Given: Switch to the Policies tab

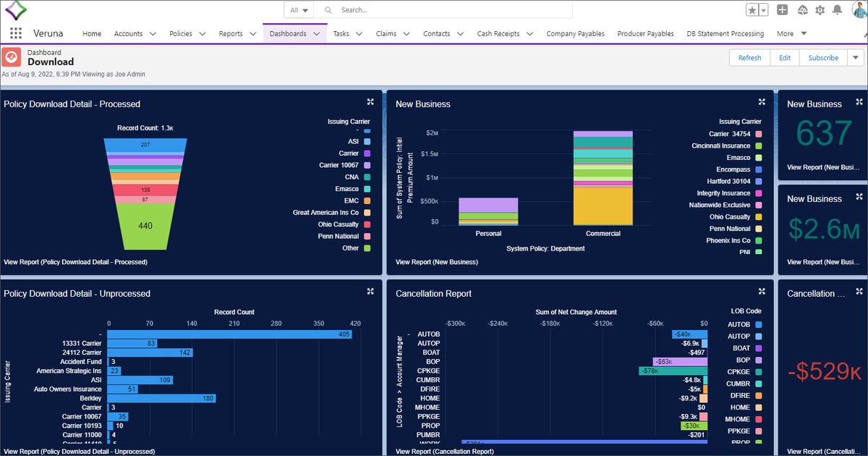Looking at the screenshot, I should (181, 33).
